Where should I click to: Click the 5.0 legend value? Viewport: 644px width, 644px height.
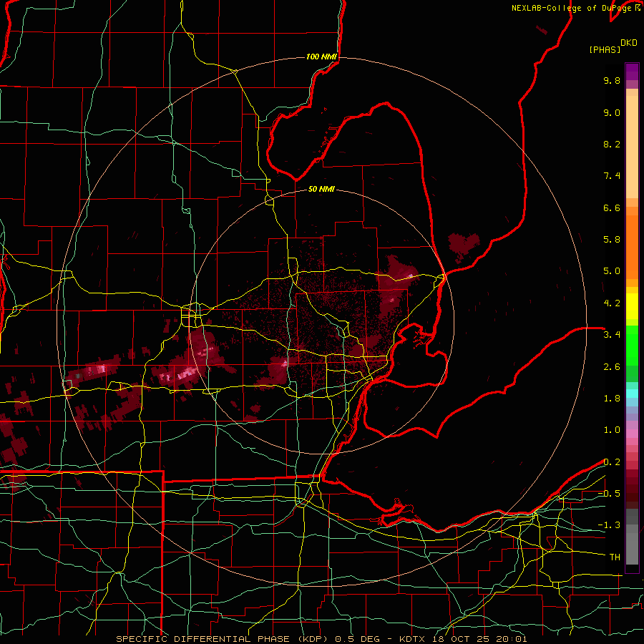[x=612, y=271]
